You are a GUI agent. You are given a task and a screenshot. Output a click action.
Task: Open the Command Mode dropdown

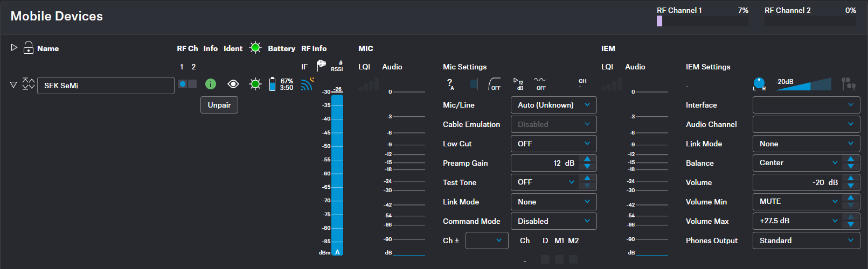[553, 221]
